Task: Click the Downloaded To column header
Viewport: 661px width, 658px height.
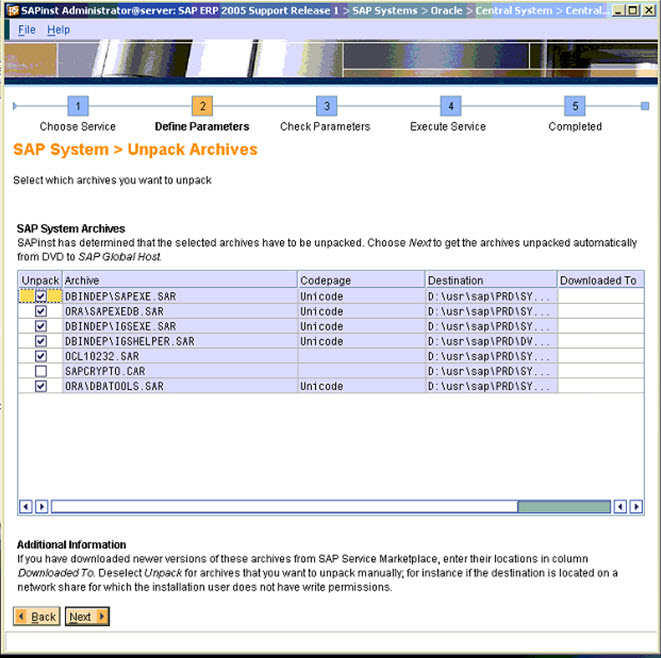Action: 601,280
